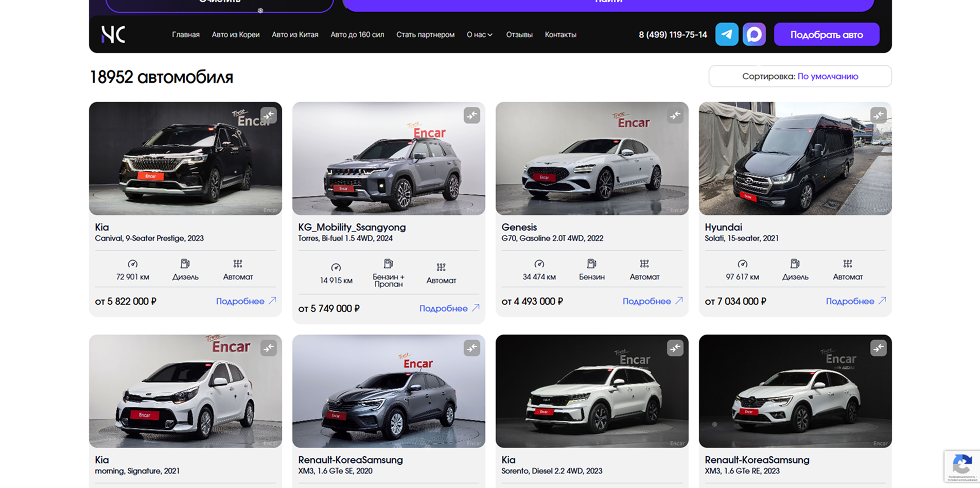Open Авто из Кореи section

point(236,34)
